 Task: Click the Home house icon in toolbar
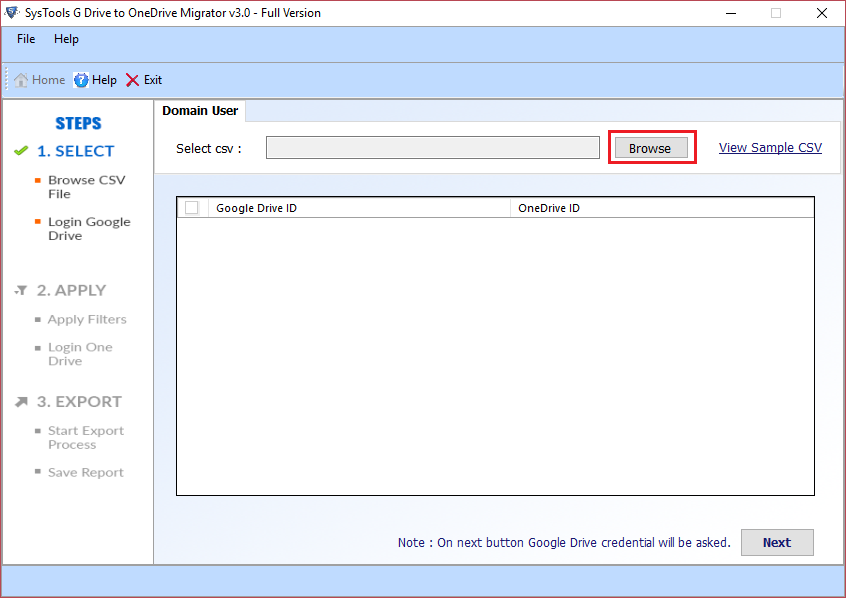21,80
